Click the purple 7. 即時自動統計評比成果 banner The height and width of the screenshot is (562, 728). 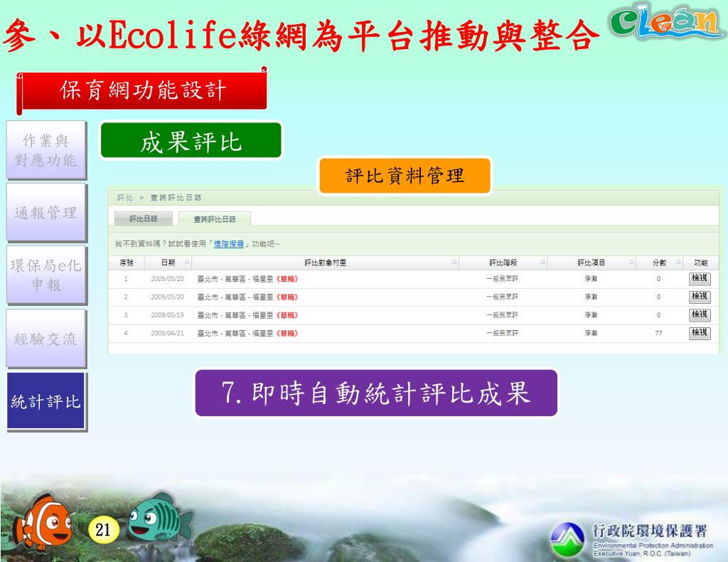click(376, 393)
